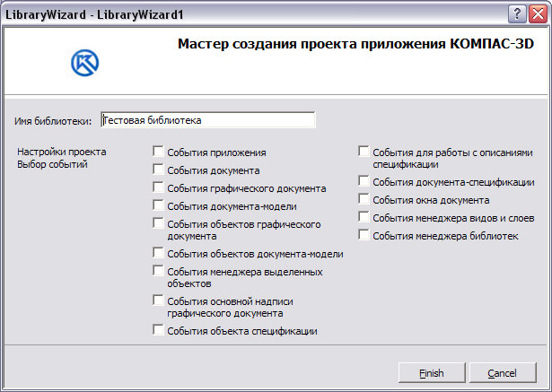
Task: Toggle 'События для работы с описаниями спецификации'
Action: click(364, 152)
